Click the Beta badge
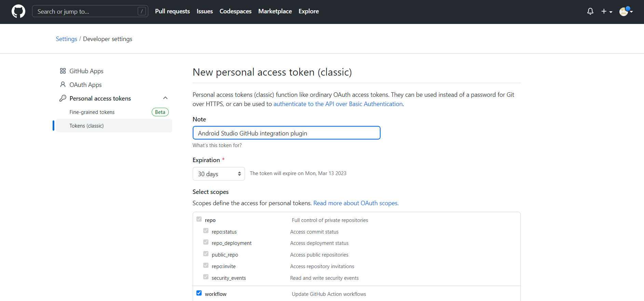This screenshot has height=301, width=644. point(160,112)
